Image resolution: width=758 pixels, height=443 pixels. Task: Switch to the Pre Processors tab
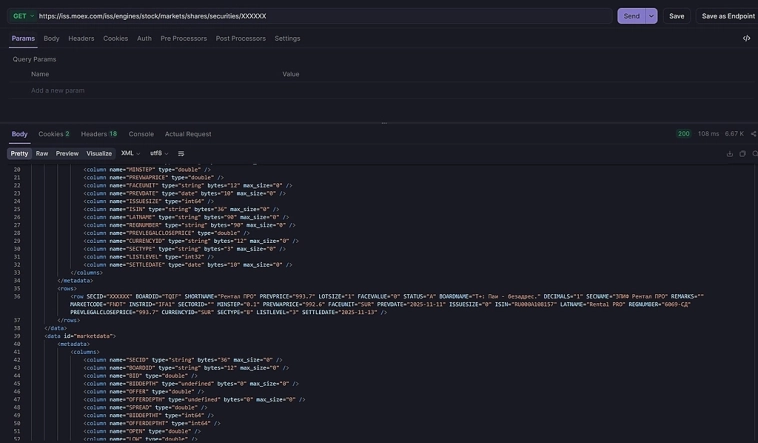(x=184, y=38)
